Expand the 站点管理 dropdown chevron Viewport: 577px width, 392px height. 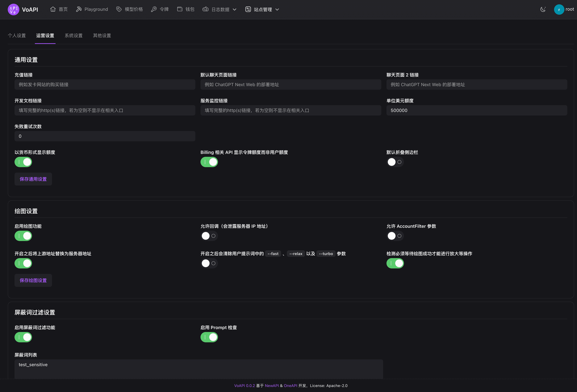pyautogui.click(x=277, y=9)
